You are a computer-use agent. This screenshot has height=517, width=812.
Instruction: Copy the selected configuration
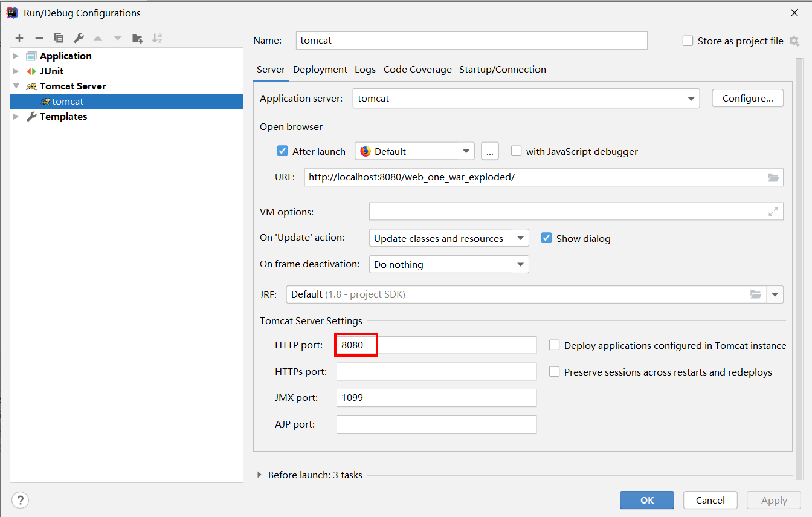(x=59, y=38)
